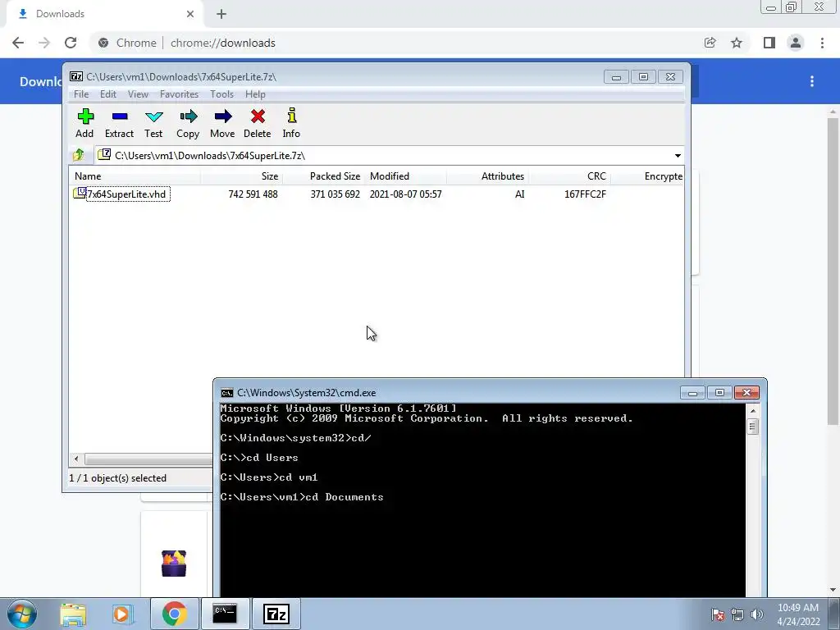Sort by the Size column header
The image size is (840, 630).
pyautogui.click(x=242, y=176)
